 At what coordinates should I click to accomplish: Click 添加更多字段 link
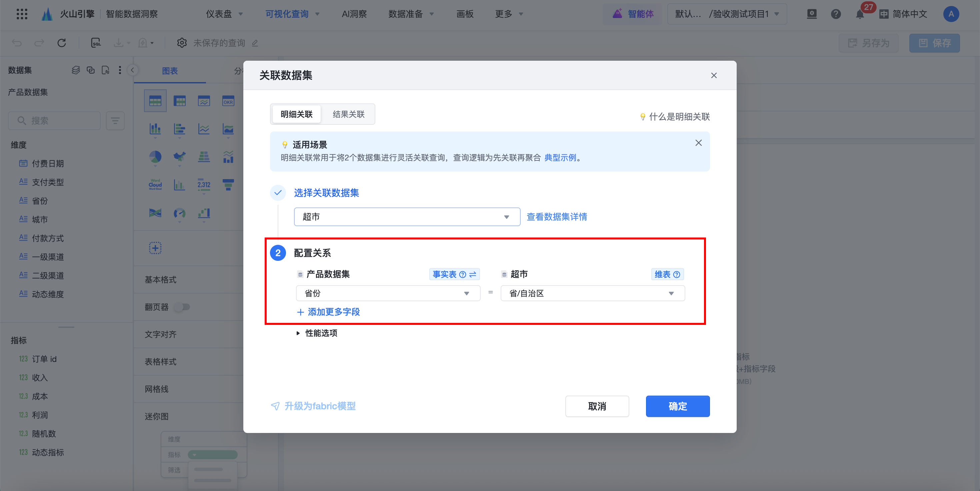click(x=328, y=312)
